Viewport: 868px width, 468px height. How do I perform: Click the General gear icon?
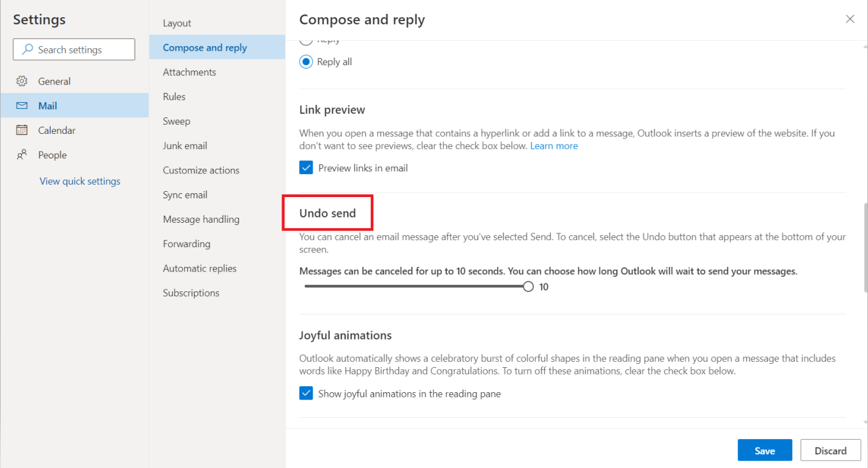click(x=22, y=81)
